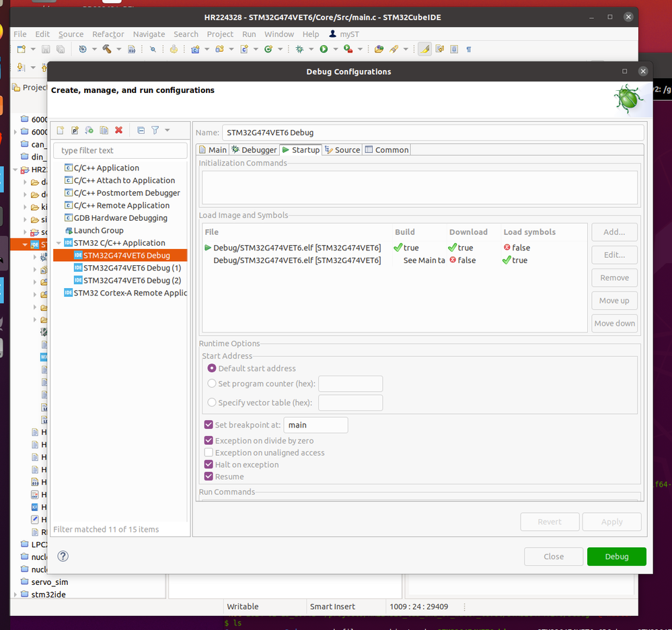Click the skip all breakpoints toolbar icon
The height and width of the screenshot is (630, 672).
(153, 49)
